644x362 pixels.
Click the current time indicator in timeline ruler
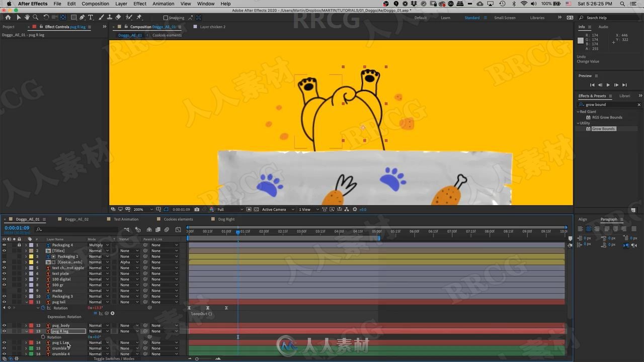click(238, 232)
